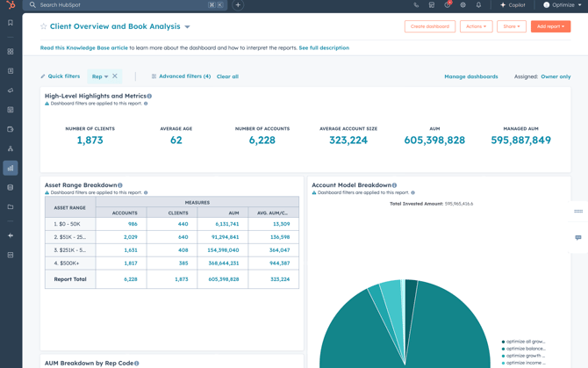This screenshot has height=368, width=588.
Task: Open the Workspaces grid icon in sidebar
Action: 11,52
